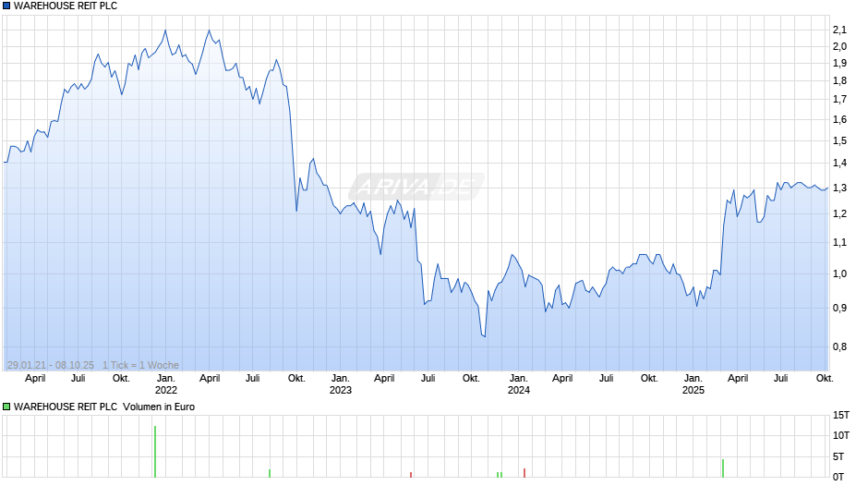This screenshot has width=868, height=486.
Task: Click the '1,0' price axis label
Action: 839,273
